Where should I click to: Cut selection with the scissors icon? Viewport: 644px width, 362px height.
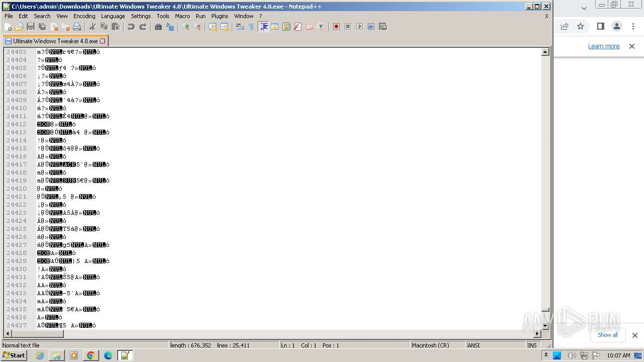[x=93, y=27]
